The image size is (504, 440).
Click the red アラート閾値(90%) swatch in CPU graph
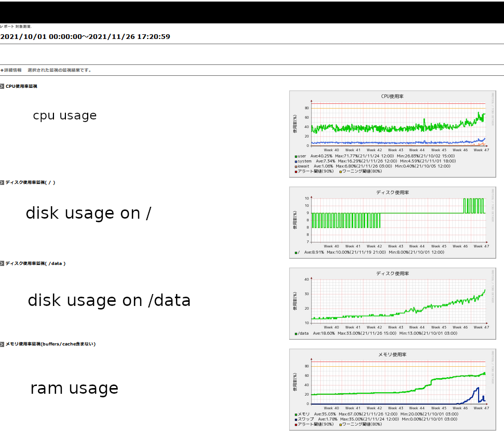(296, 172)
